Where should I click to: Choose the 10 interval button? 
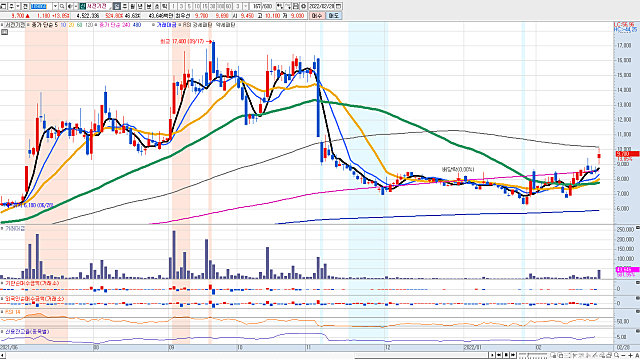(197, 6)
